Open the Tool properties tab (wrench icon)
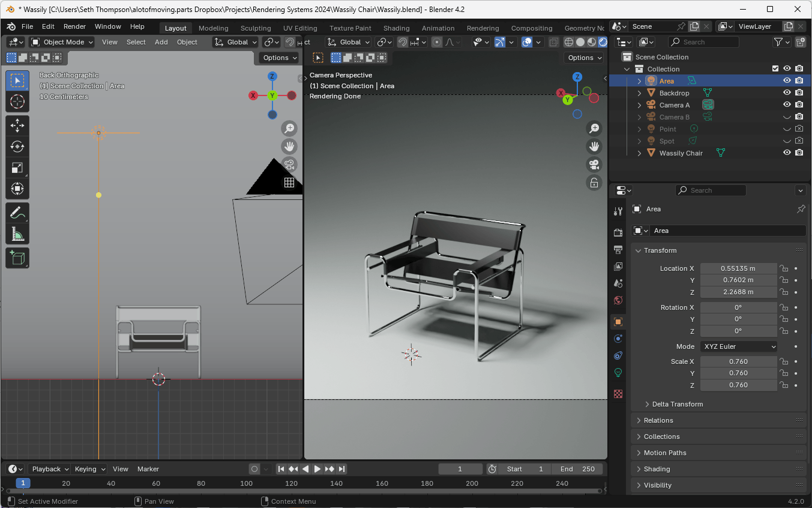 (x=618, y=211)
